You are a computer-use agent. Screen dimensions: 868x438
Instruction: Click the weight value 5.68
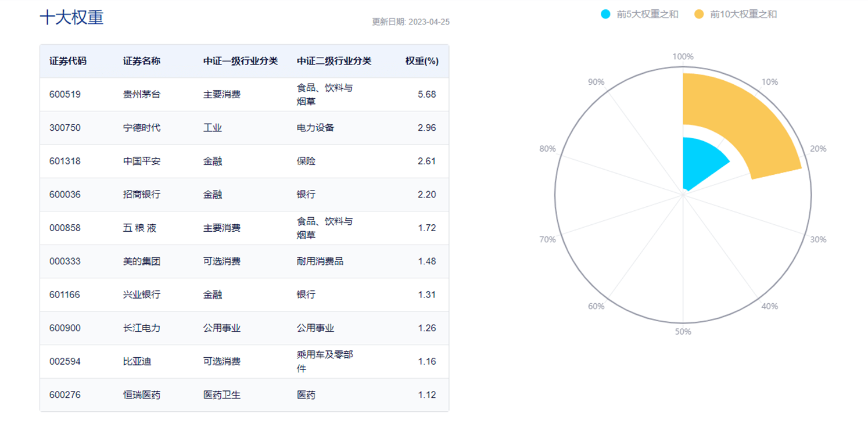click(x=426, y=94)
